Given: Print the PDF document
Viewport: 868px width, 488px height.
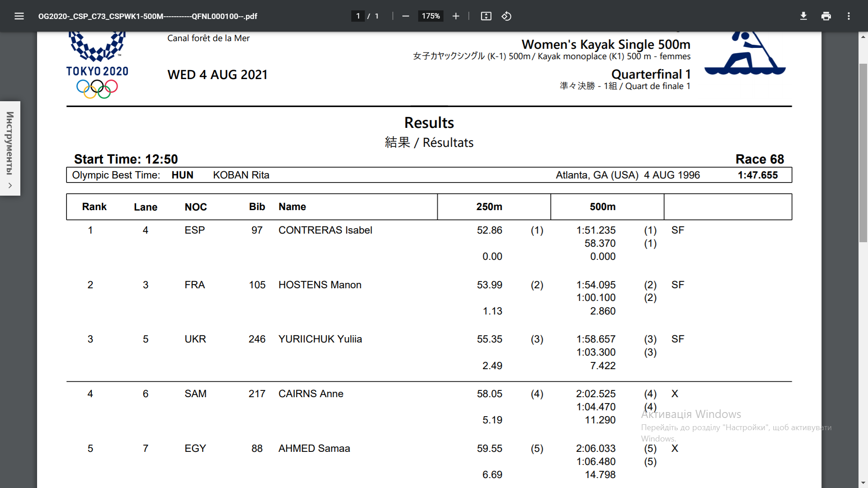Looking at the screenshot, I should [x=826, y=16].
